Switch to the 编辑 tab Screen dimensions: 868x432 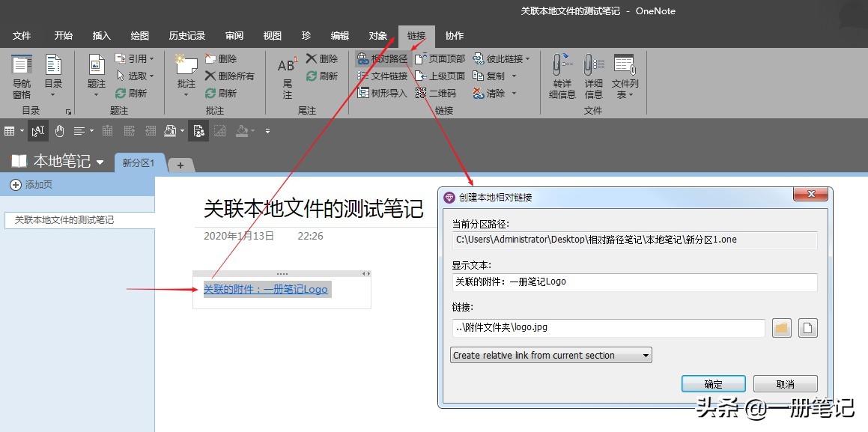[340, 35]
